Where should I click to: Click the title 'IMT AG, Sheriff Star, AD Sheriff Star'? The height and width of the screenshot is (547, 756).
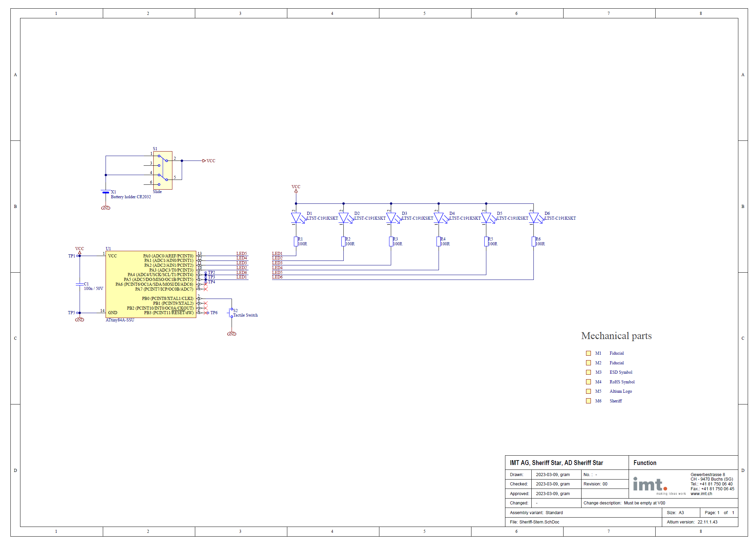coord(556,463)
